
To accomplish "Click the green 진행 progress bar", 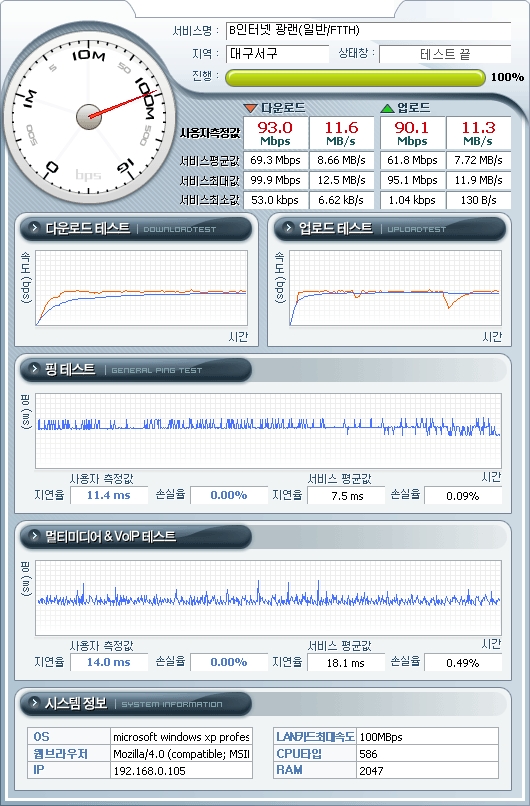I will pyautogui.click(x=355, y=78).
